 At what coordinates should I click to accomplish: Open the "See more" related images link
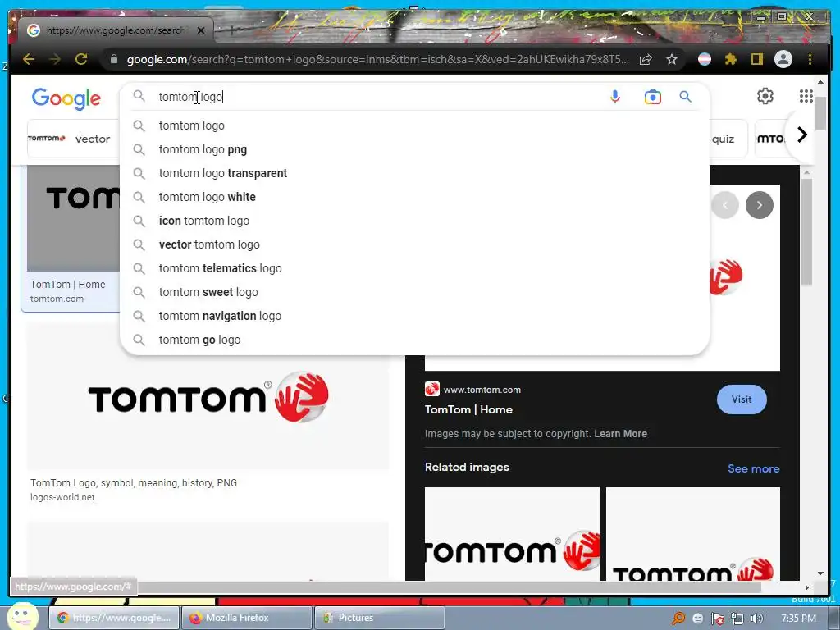pos(753,468)
